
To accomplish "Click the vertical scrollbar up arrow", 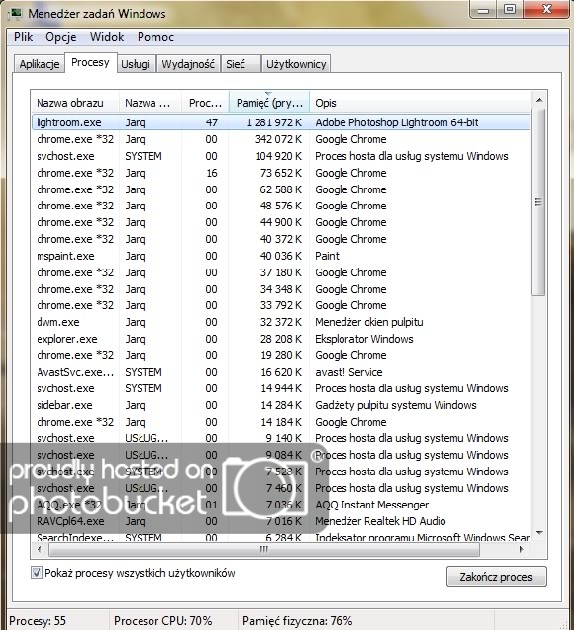I will [539, 100].
